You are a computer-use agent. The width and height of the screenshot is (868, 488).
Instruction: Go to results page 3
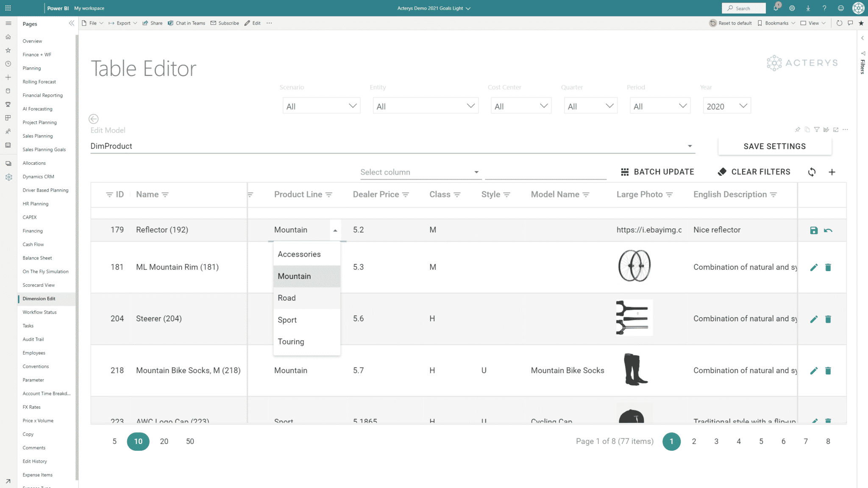(716, 441)
